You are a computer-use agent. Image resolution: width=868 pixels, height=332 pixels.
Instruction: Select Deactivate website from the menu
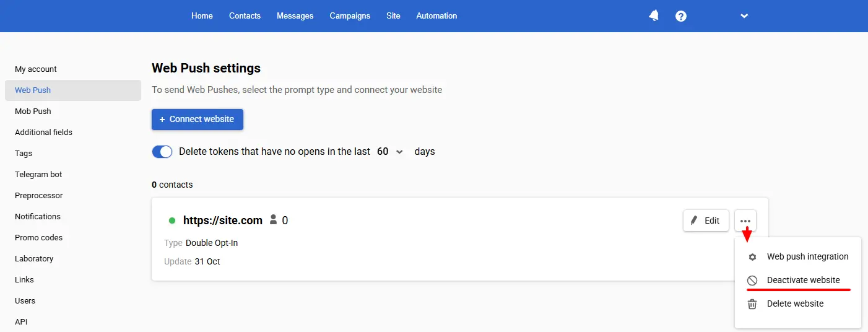click(x=803, y=281)
